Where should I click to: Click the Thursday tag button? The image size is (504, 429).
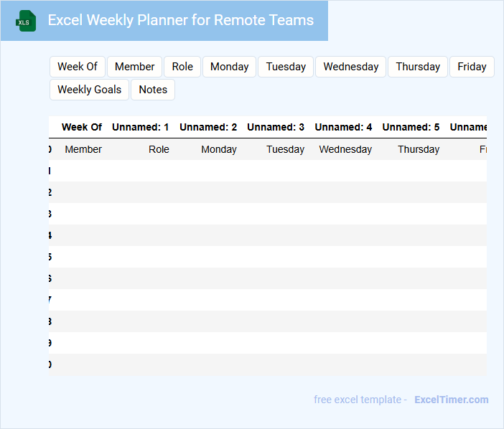click(418, 67)
